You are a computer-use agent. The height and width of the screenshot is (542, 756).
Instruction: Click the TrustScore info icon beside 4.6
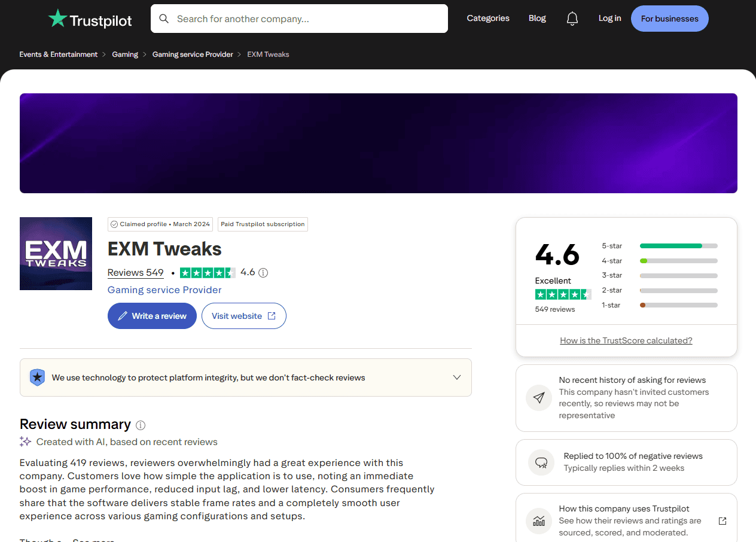coord(263,273)
